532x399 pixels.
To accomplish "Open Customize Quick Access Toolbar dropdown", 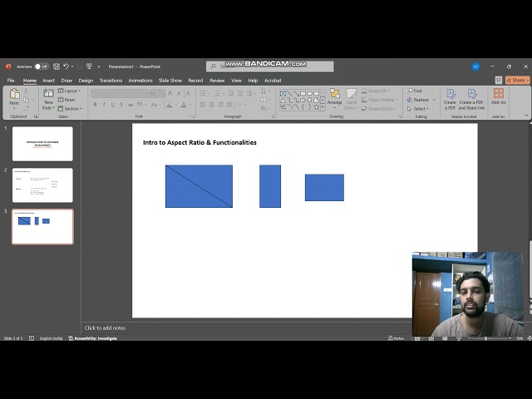I will (99, 66).
